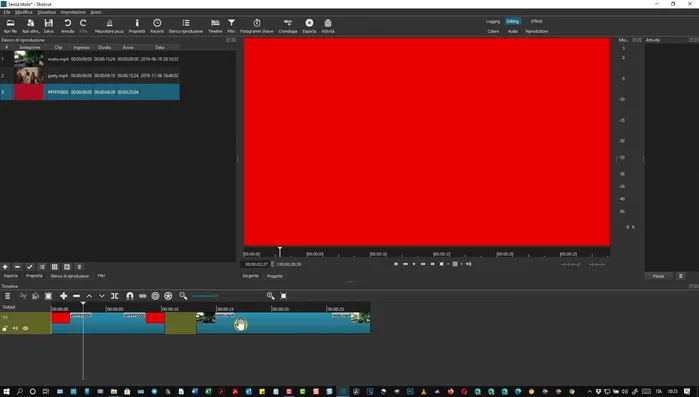Lift clip using the up chevron
Viewport: 699px width, 397px height.
coord(89,296)
